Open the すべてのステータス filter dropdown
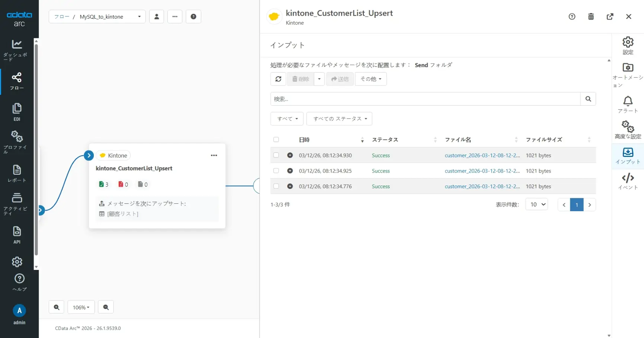Image resolution: width=644 pixels, height=338 pixels. click(x=339, y=119)
